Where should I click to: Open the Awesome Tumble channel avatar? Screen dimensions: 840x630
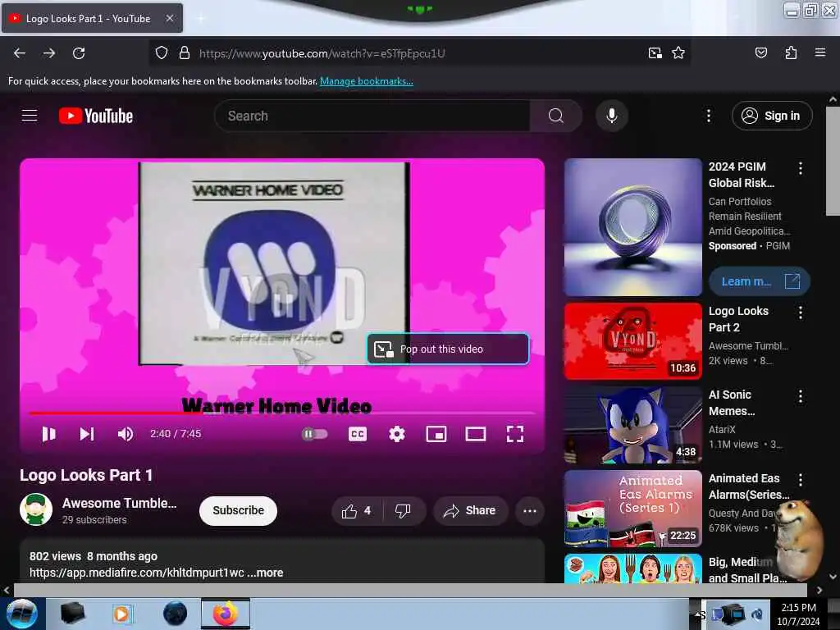pos(36,509)
